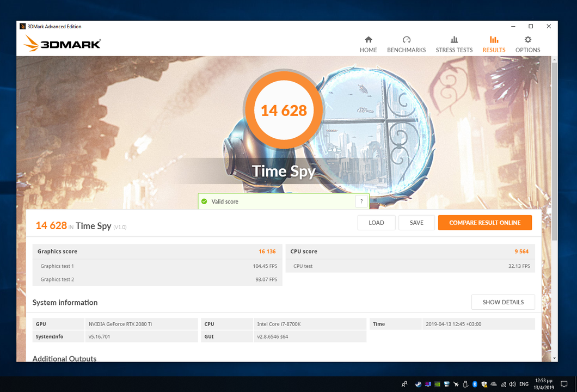Open Wi-Fi network tray icon
This screenshot has height=392, width=577.
tap(503, 384)
